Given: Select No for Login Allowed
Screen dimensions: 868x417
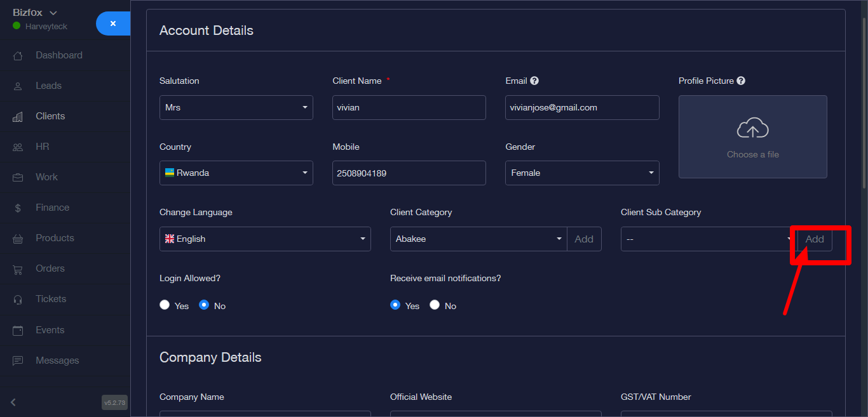Looking at the screenshot, I should pyautogui.click(x=204, y=305).
